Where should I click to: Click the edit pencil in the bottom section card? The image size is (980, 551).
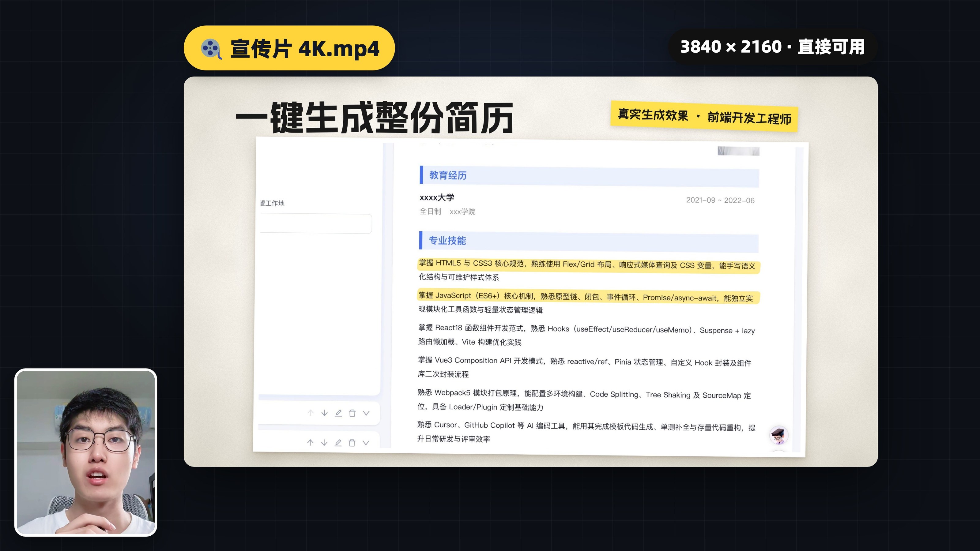338,443
